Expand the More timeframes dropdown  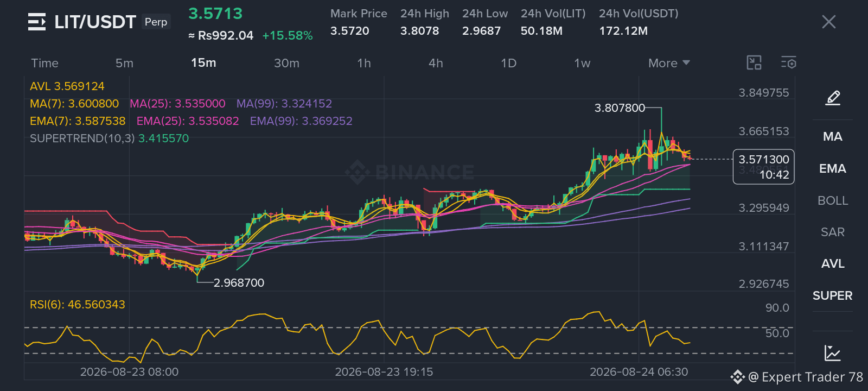pos(669,63)
